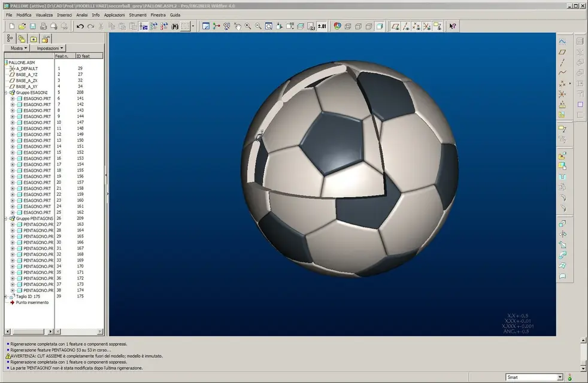This screenshot has width=588, height=383.
Task: Click the Redo arrow icon
Action: [90, 26]
